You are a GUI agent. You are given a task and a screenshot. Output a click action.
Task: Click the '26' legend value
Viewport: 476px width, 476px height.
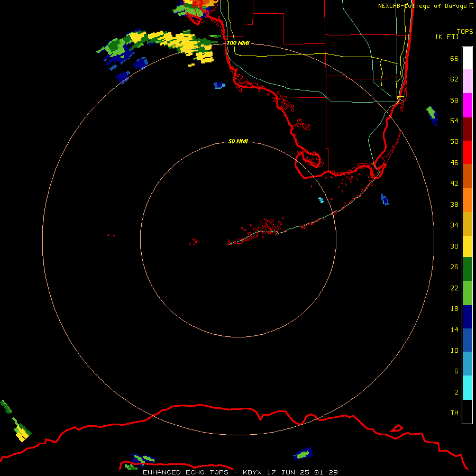tap(454, 267)
